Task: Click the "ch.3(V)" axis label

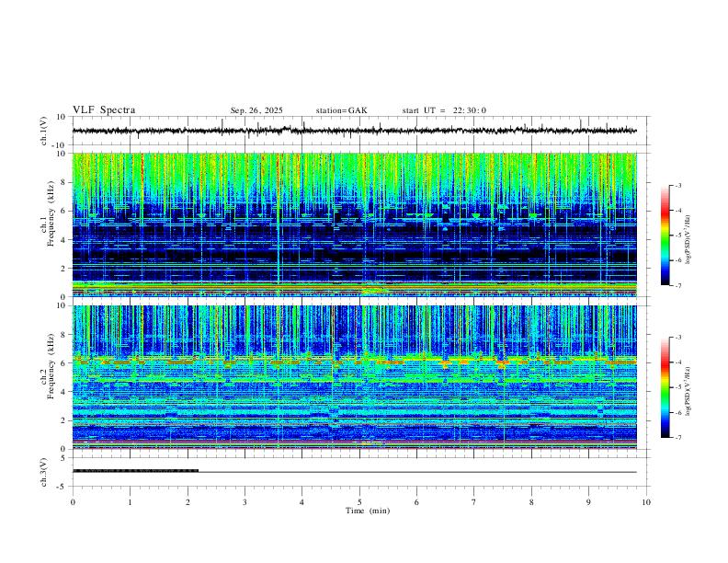Action: pos(44,472)
